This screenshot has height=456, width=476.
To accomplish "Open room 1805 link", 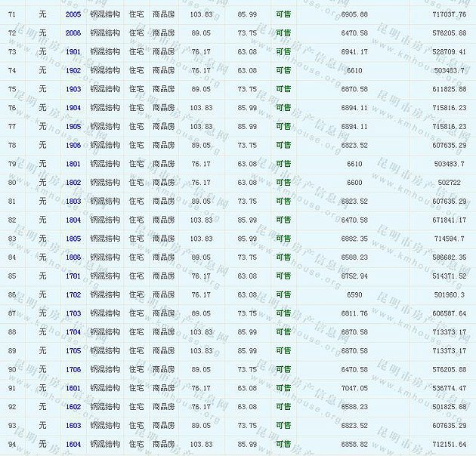I will point(73,239).
